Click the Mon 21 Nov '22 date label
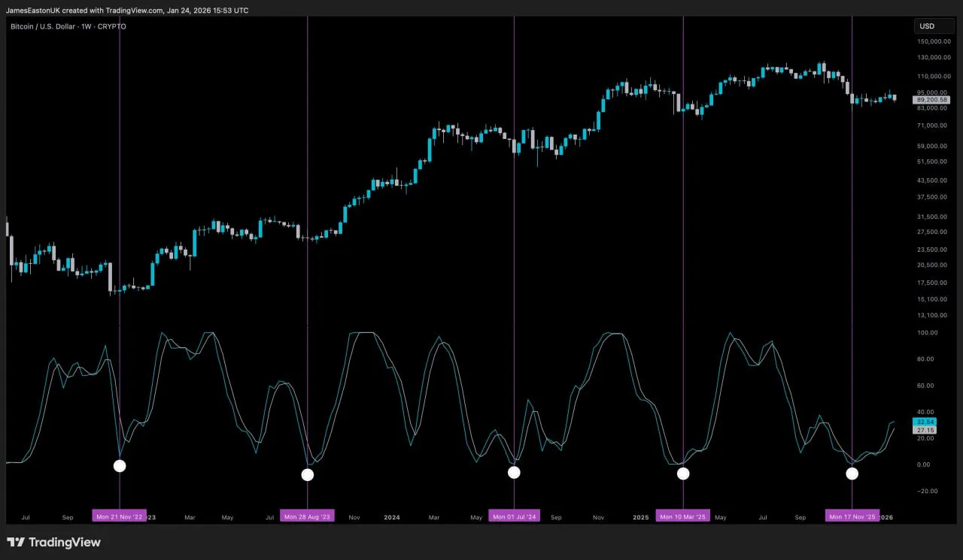The height and width of the screenshot is (560, 963). tap(119, 516)
